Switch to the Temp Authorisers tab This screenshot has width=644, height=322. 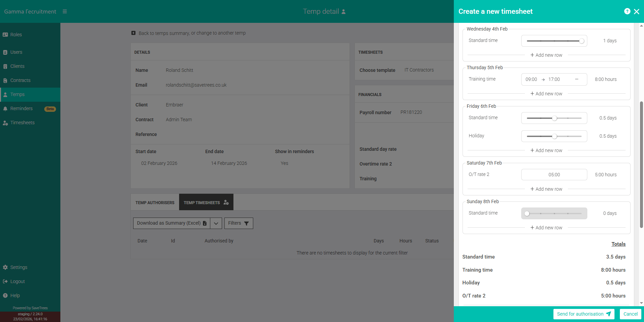(x=155, y=202)
